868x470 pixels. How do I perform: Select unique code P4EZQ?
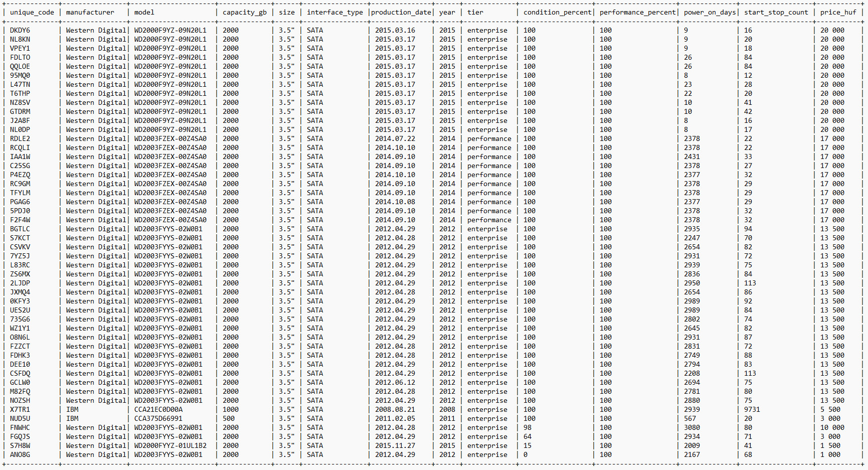click(20, 175)
